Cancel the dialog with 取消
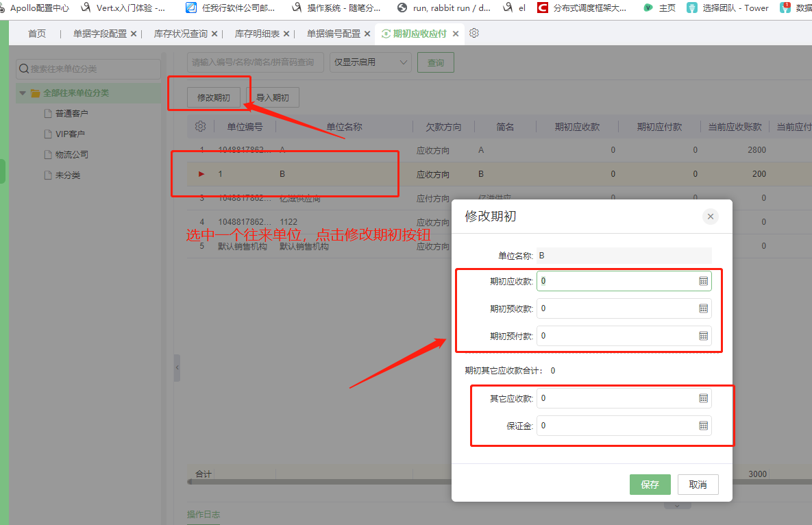The image size is (812, 525). [698, 485]
